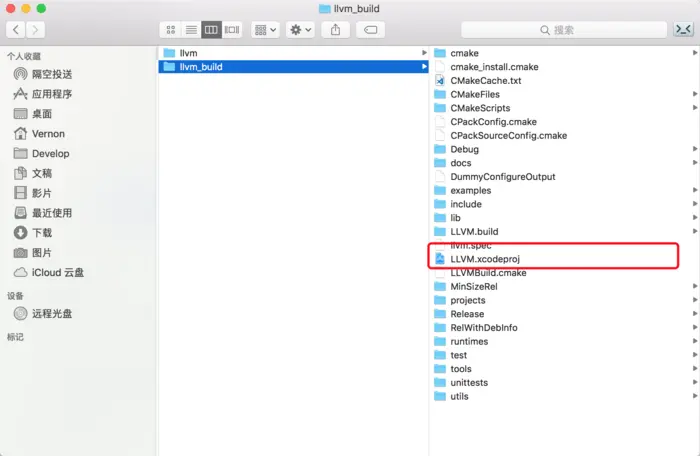Open the Vernon home folder

click(39, 134)
